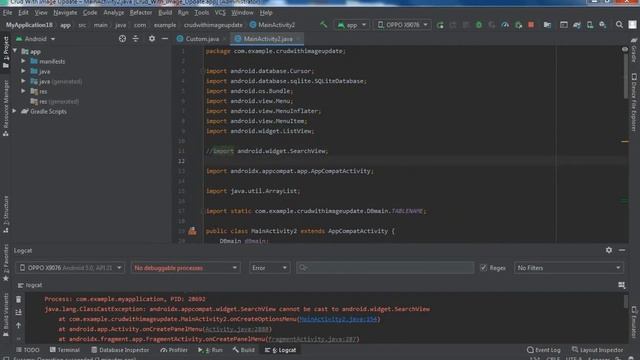Open the SDK Manager icon
This screenshot has height=360, width=640.
[603, 25]
